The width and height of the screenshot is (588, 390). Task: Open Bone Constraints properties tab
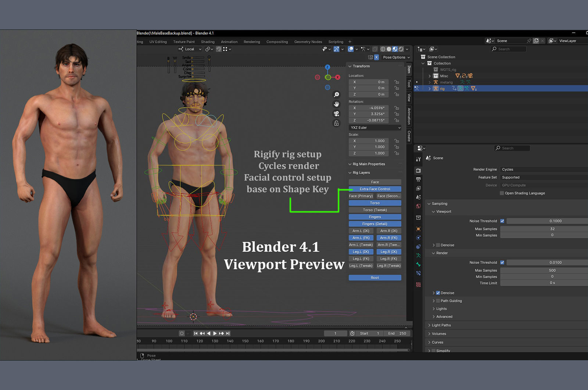pyautogui.click(x=418, y=273)
